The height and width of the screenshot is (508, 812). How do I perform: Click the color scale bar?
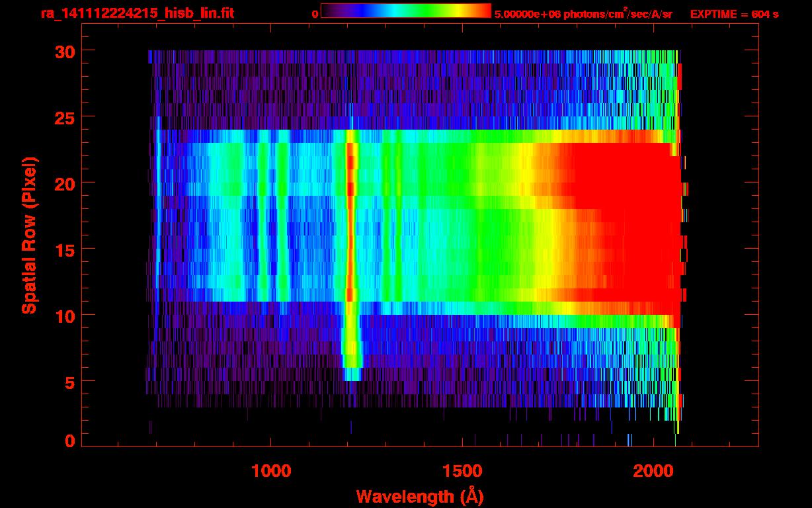406,11
